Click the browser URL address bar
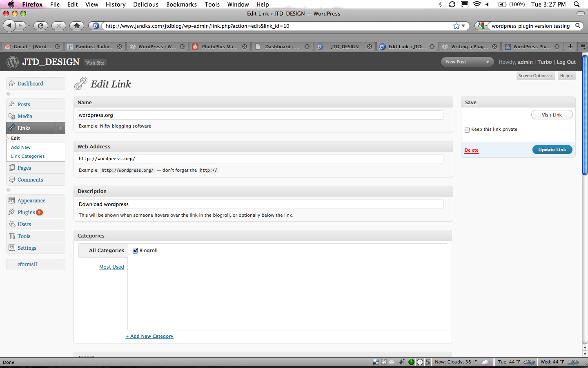The width and height of the screenshot is (588, 368). pos(278,26)
